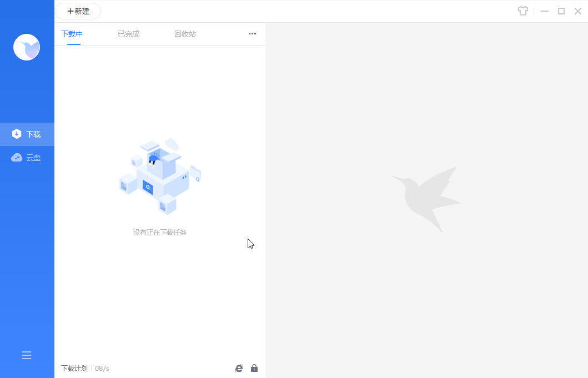Minimize the window
The image size is (588, 378).
point(545,11)
